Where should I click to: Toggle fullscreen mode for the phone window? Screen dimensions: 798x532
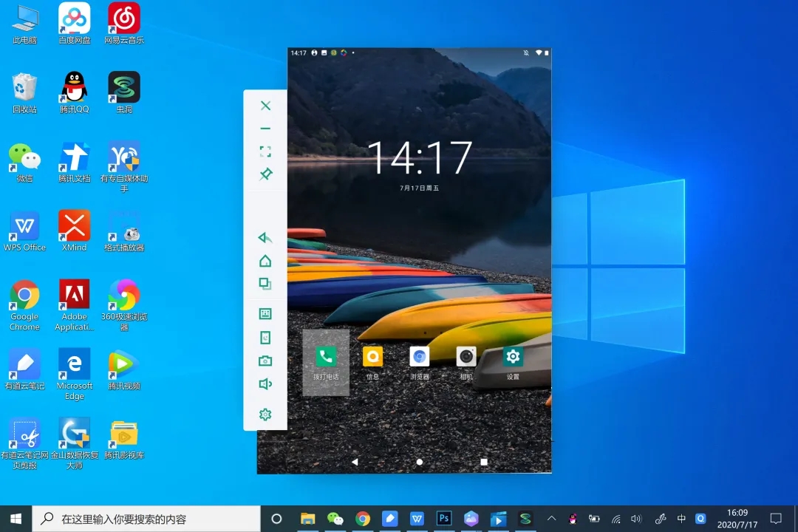[265, 151]
